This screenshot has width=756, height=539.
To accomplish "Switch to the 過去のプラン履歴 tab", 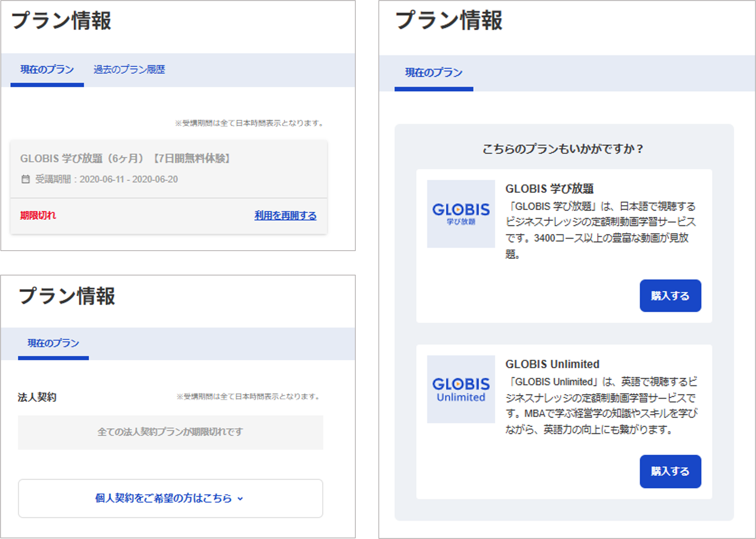I will coord(129,70).
